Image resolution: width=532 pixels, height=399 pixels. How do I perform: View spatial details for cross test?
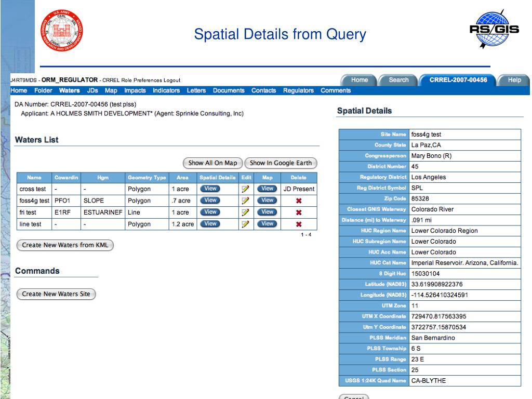click(210, 189)
